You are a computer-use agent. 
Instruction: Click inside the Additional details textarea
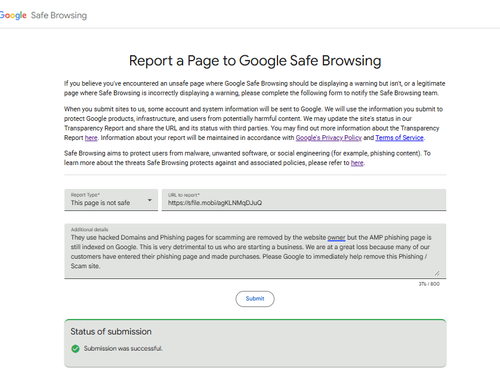[255, 251]
